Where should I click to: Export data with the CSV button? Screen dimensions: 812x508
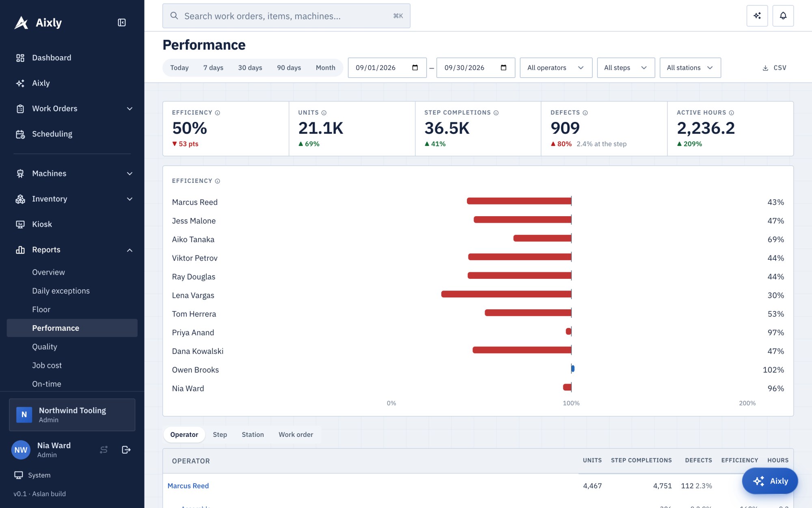[x=774, y=67]
